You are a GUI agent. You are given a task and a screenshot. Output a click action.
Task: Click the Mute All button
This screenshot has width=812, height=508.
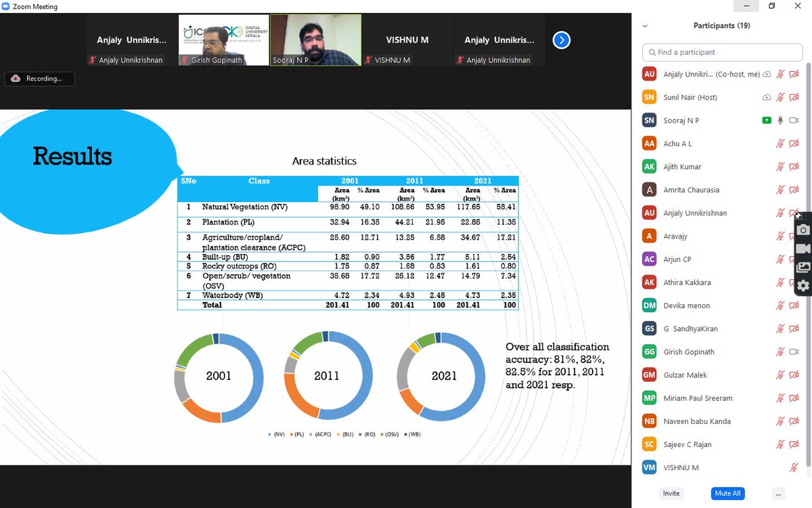[727, 493]
